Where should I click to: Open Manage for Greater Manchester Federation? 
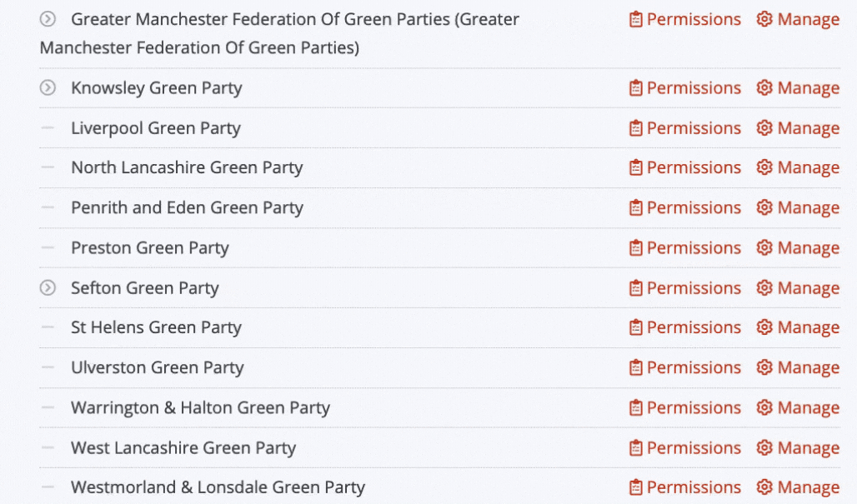point(798,19)
